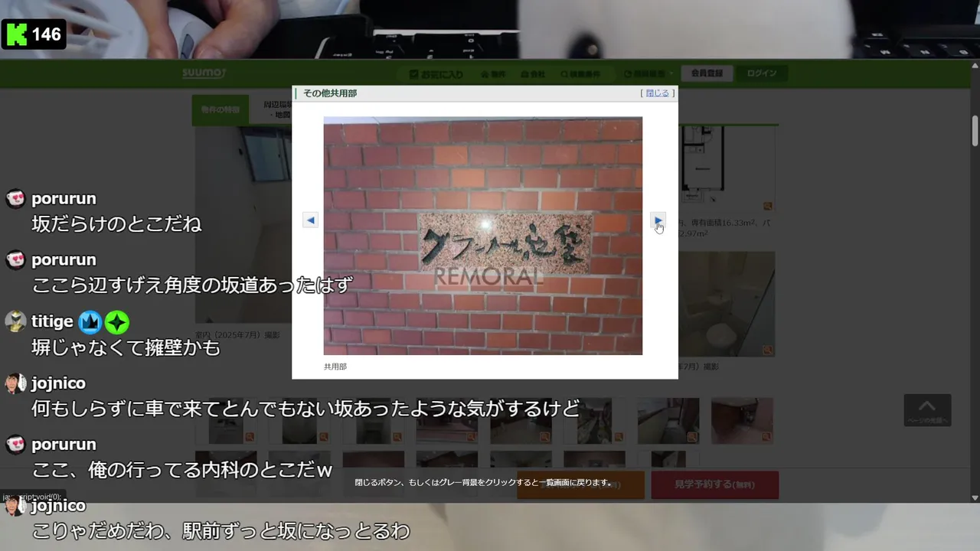Open the 物件 menu item in header
This screenshot has width=980, height=551.
tap(494, 74)
